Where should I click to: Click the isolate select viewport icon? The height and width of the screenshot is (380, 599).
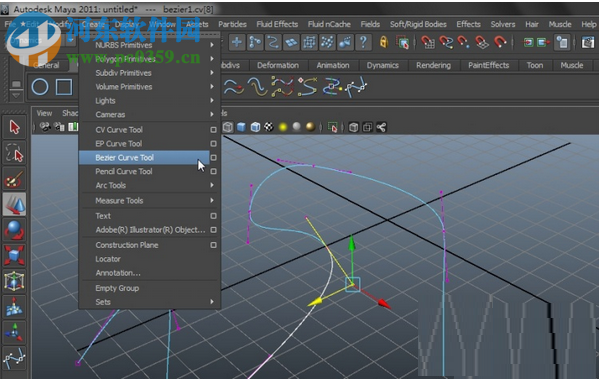tap(333, 127)
